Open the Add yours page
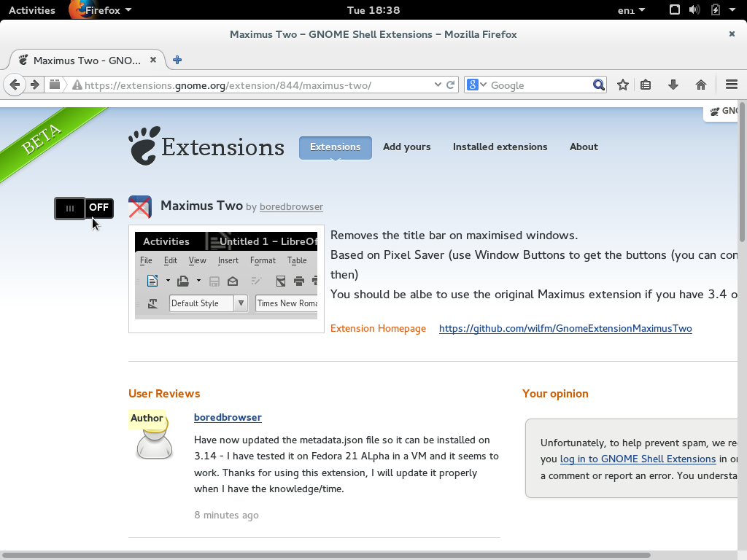Viewport: 747px width, 560px height. (x=407, y=147)
